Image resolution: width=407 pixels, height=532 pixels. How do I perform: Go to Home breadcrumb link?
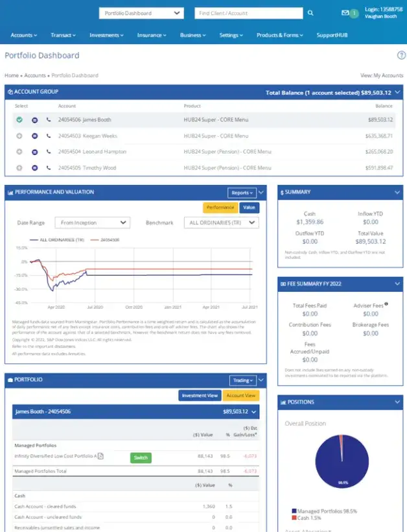pos(12,75)
